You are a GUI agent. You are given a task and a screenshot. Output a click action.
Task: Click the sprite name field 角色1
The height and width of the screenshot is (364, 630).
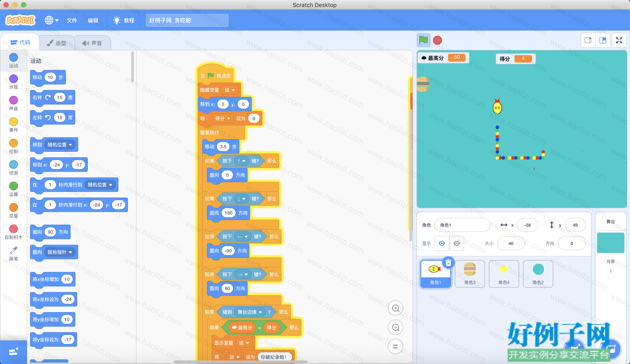462,225
